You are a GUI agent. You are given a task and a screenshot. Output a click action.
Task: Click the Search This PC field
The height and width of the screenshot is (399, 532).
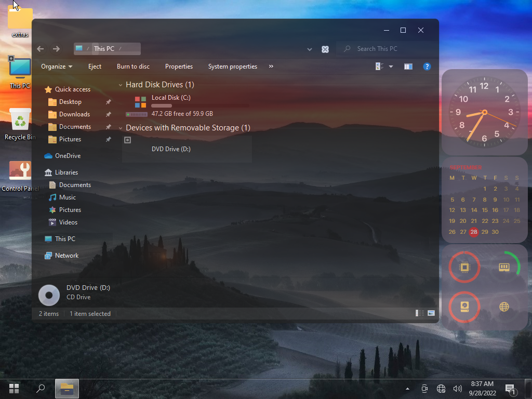pos(387,49)
